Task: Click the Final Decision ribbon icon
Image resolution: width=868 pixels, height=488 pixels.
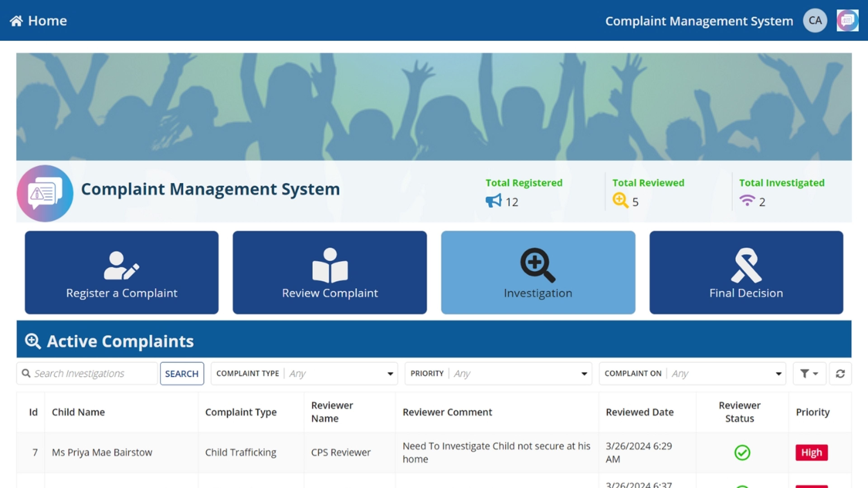Action: (x=746, y=265)
